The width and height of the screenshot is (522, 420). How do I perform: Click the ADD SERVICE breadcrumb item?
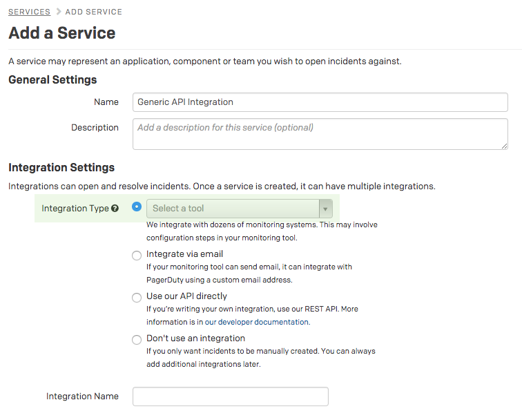click(x=94, y=12)
